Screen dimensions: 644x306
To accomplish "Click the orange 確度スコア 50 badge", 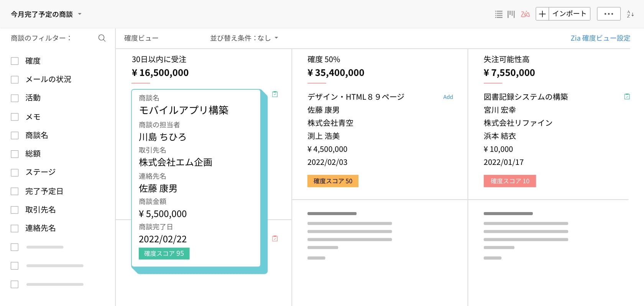I will pyautogui.click(x=333, y=181).
